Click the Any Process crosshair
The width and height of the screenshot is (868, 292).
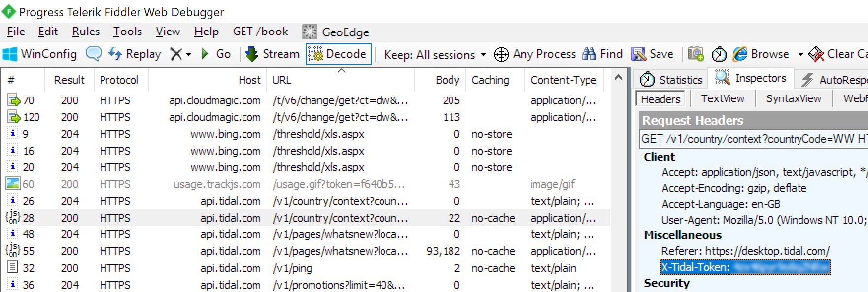click(x=535, y=54)
